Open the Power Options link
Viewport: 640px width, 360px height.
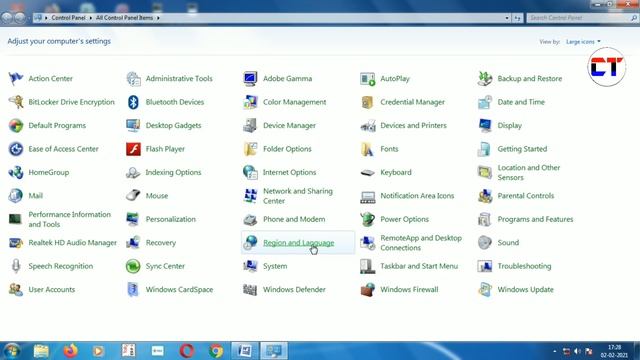pos(404,219)
